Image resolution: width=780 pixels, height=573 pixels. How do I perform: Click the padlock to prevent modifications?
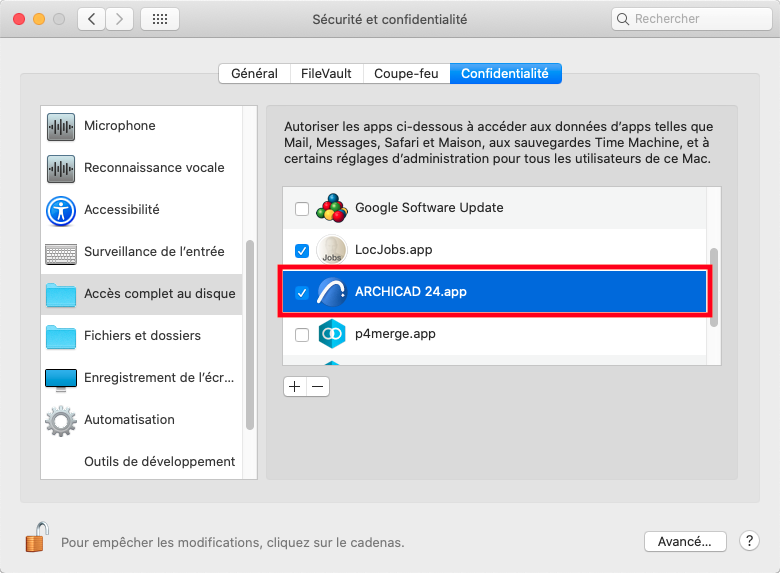37,537
